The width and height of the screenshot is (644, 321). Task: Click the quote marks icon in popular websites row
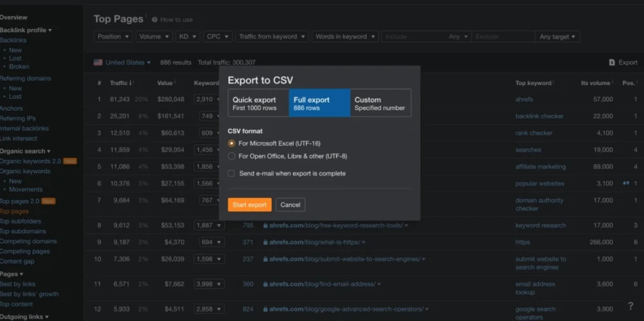626,183
